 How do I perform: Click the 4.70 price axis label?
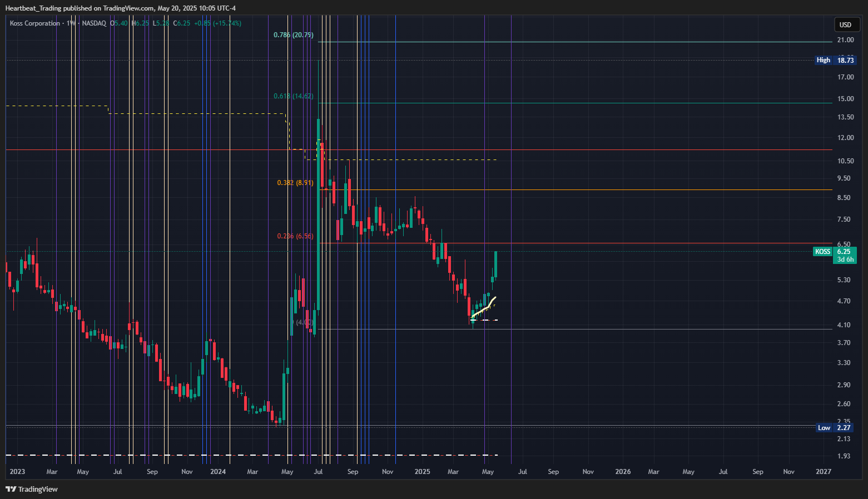pos(844,301)
